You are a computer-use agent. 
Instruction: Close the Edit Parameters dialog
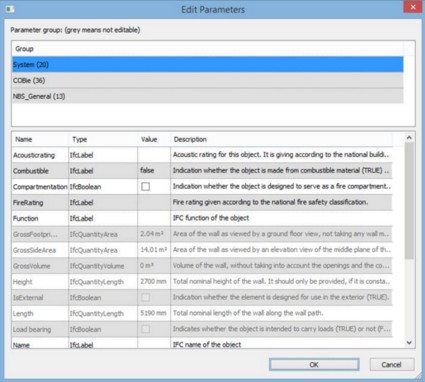click(x=413, y=7)
